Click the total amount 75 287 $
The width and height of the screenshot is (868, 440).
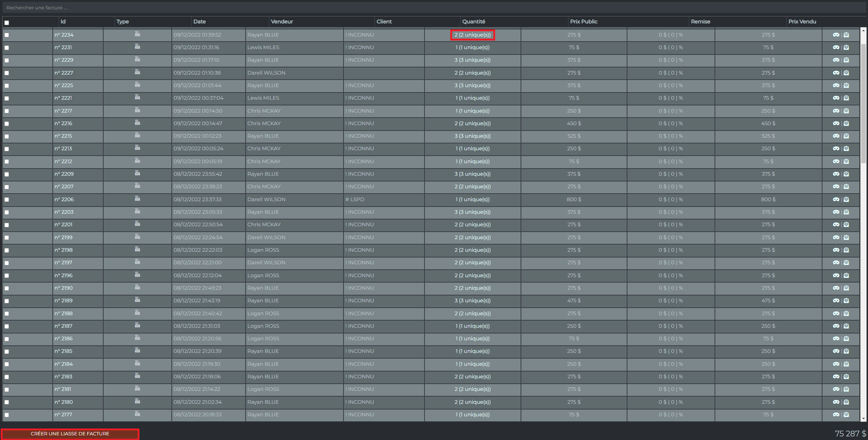tap(850, 434)
